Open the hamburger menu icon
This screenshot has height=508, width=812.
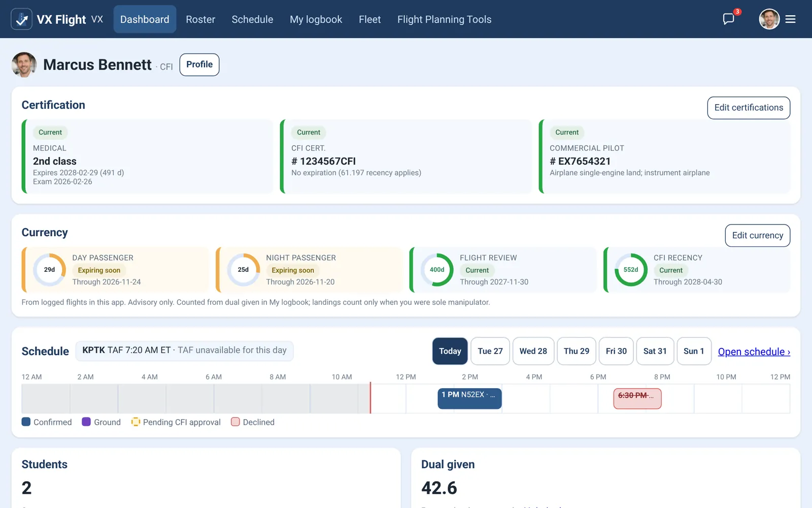[790, 19]
